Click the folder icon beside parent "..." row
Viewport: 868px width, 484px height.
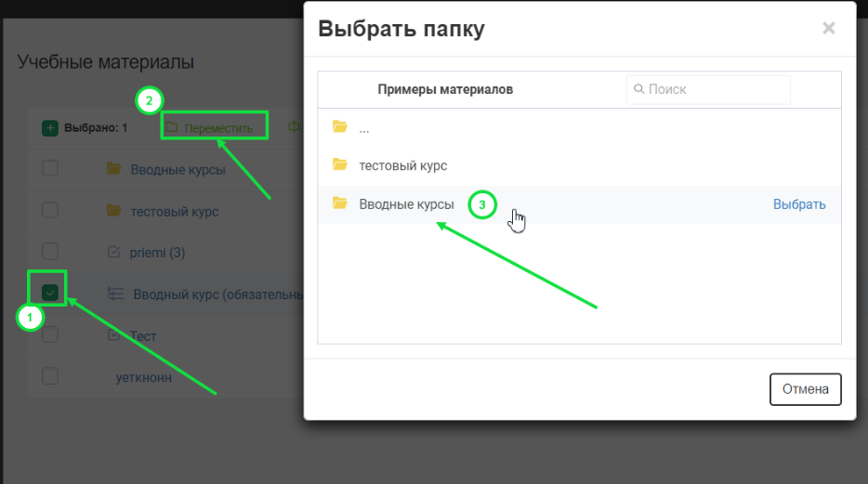(340, 126)
